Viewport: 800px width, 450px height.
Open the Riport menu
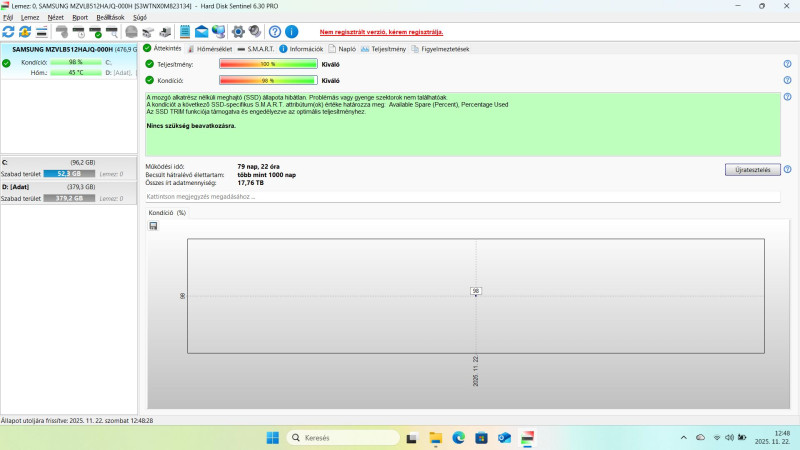click(80, 17)
